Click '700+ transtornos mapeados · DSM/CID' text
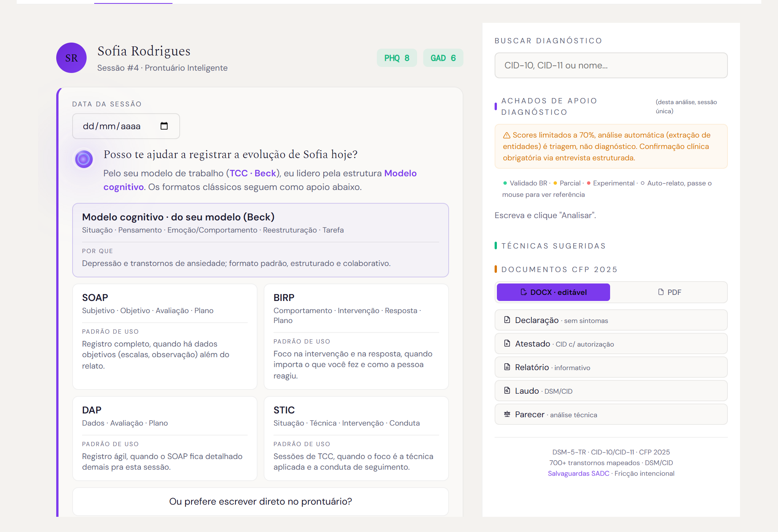Screen dimensions: 778x532 tap(611, 463)
